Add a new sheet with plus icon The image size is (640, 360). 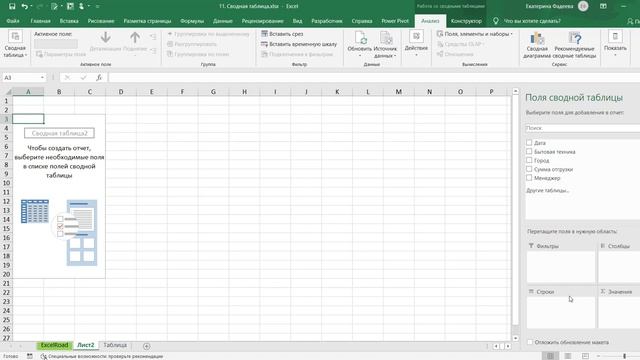[147, 346]
